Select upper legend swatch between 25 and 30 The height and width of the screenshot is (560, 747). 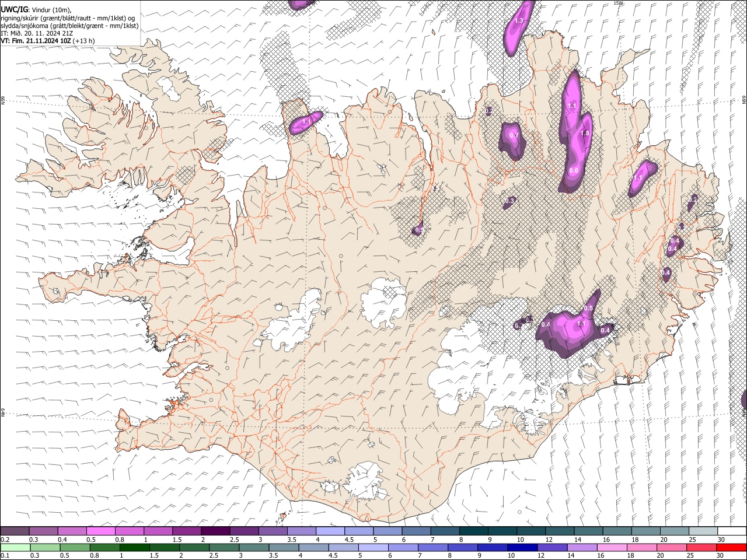(x=704, y=531)
